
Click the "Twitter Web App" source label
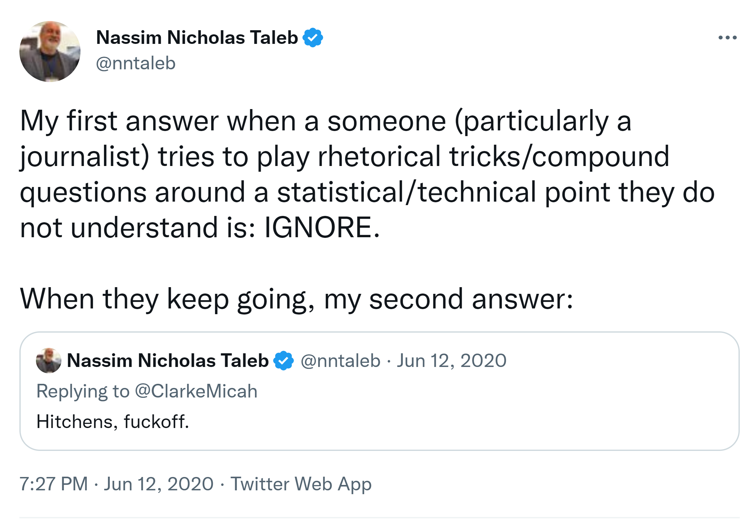(301, 484)
